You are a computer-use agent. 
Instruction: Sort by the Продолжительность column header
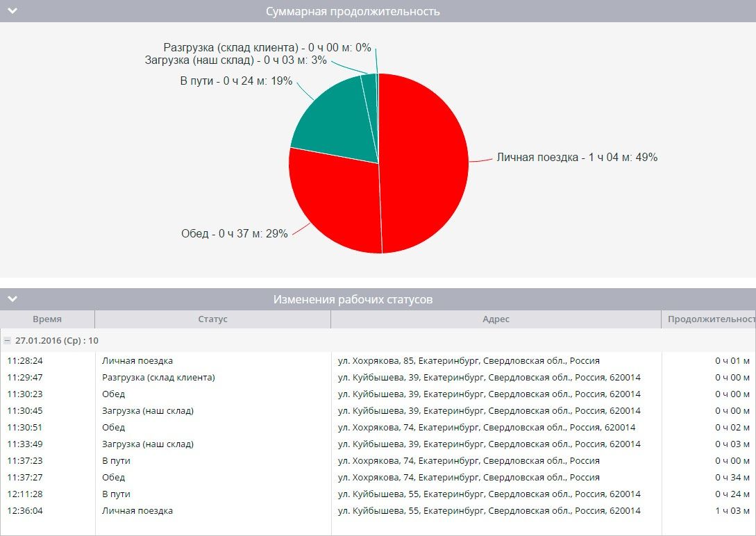click(709, 319)
